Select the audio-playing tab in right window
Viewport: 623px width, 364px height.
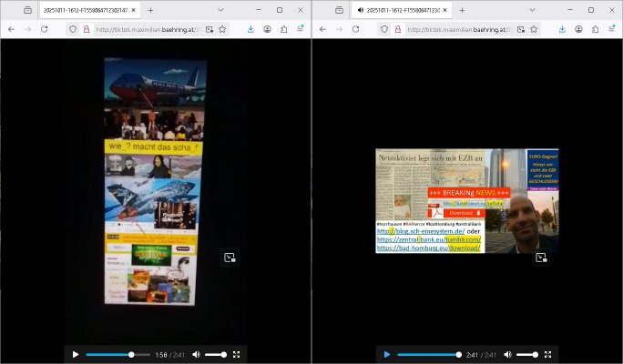[x=399, y=10]
